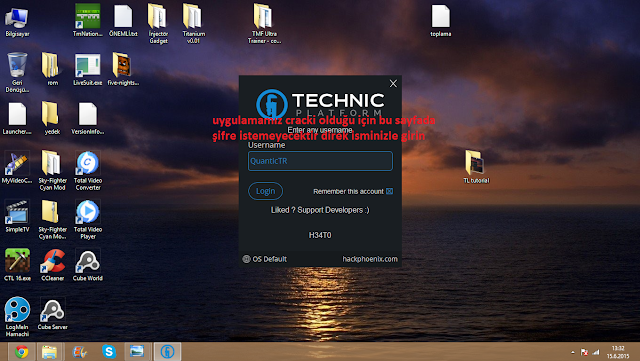Open the yedek folder
Screen dimensions: 640x361
(x=52, y=118)
